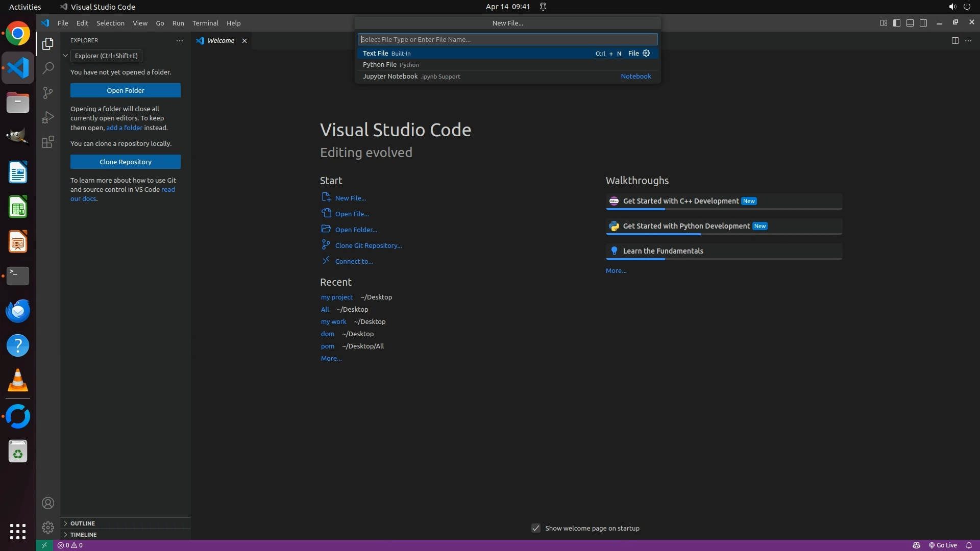The image size is (980, 551).
Task: Expand the Outline section
Action: click(83, 523)
